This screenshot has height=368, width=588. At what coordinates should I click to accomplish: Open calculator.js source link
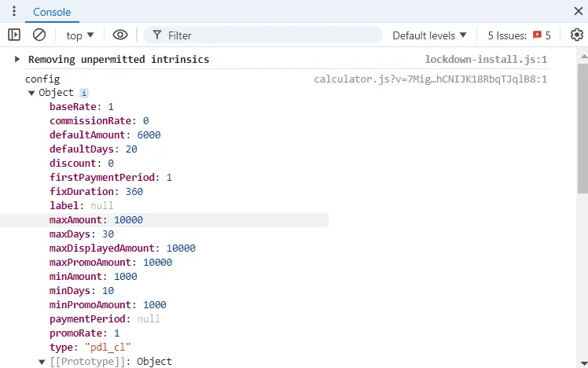coord(430,79)
